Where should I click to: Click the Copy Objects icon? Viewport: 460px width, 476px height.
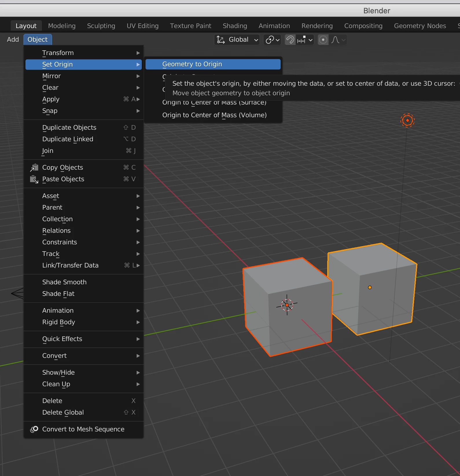point(34,167)
